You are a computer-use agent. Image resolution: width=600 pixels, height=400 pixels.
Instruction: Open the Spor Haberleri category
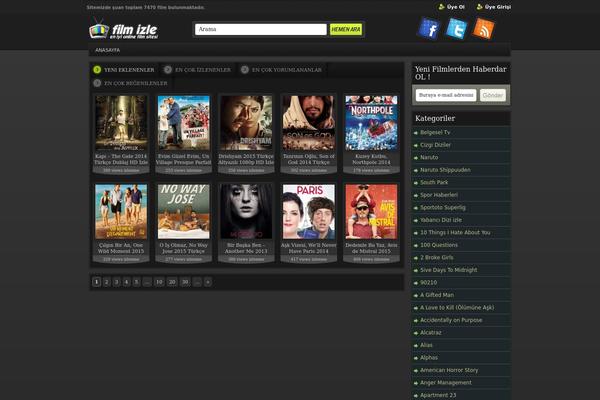tap(439, 195)
